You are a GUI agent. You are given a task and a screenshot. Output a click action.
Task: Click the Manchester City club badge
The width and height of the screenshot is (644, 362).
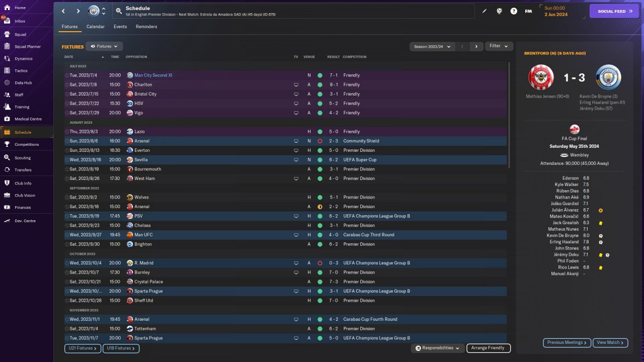tap(94, 11)
